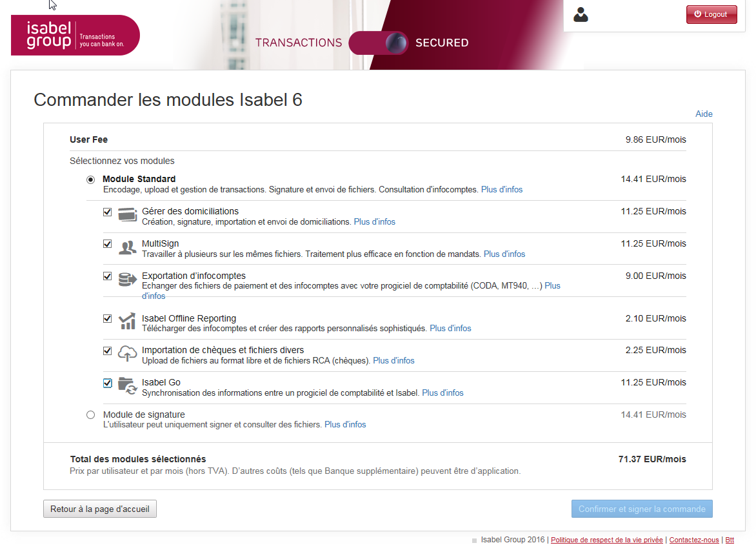This screenshot has height=552, width=756.
Task: Click the Exportation d'infocomptes database icon
Action: tap(127, 280)
